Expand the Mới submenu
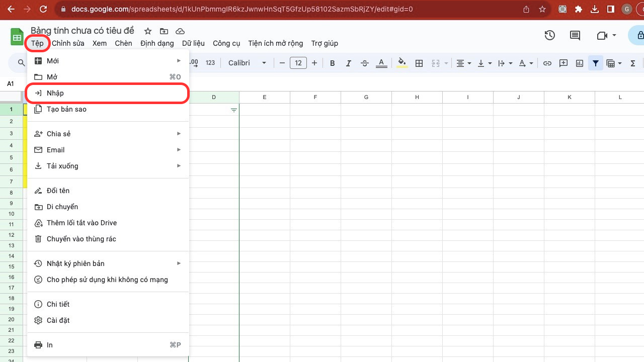The image size is (644, 362). (108, 61)
